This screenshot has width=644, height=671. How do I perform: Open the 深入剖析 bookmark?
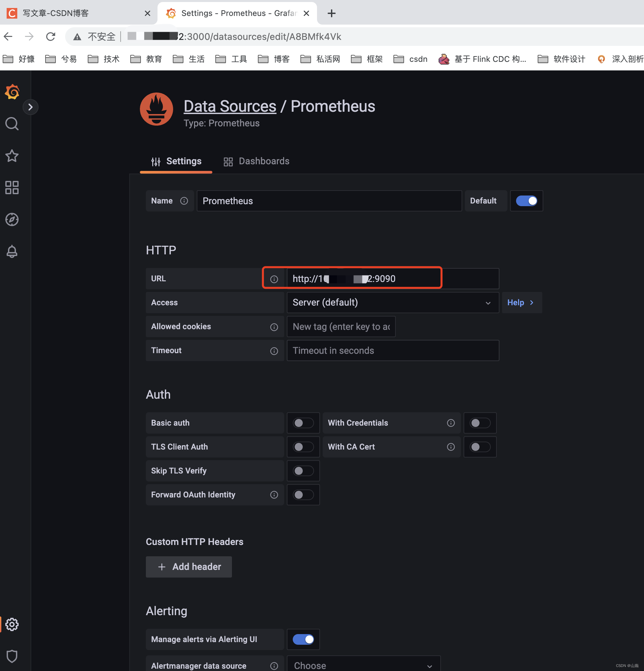pos(620,59)
